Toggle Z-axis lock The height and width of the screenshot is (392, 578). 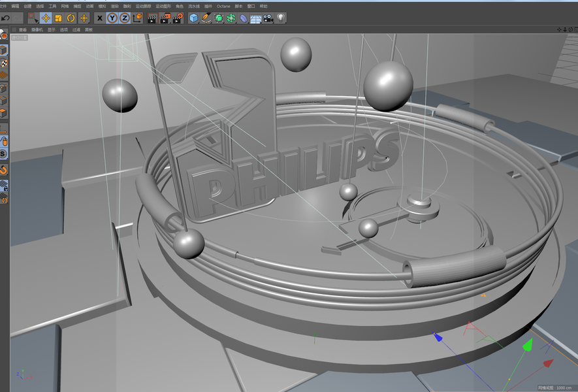pyautogui.click(x=125, y=18)
